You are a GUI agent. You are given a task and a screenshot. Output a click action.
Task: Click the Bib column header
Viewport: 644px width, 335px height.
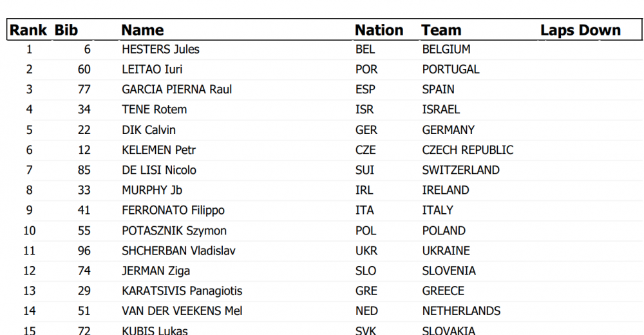pyautogui.click(x=66, y=30)
